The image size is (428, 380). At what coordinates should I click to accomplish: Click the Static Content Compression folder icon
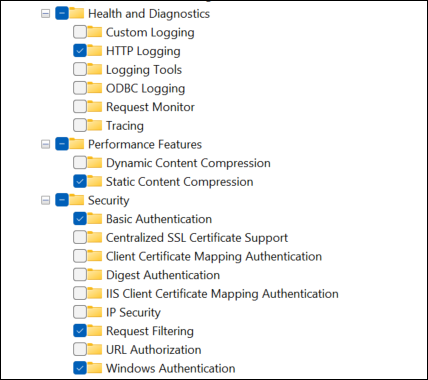click(95, 181)
